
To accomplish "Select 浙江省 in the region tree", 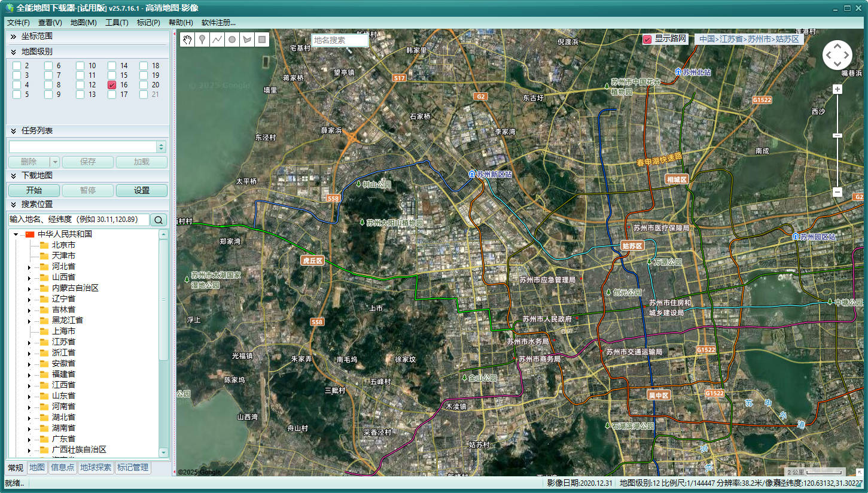I will click(x=63, y=352).
